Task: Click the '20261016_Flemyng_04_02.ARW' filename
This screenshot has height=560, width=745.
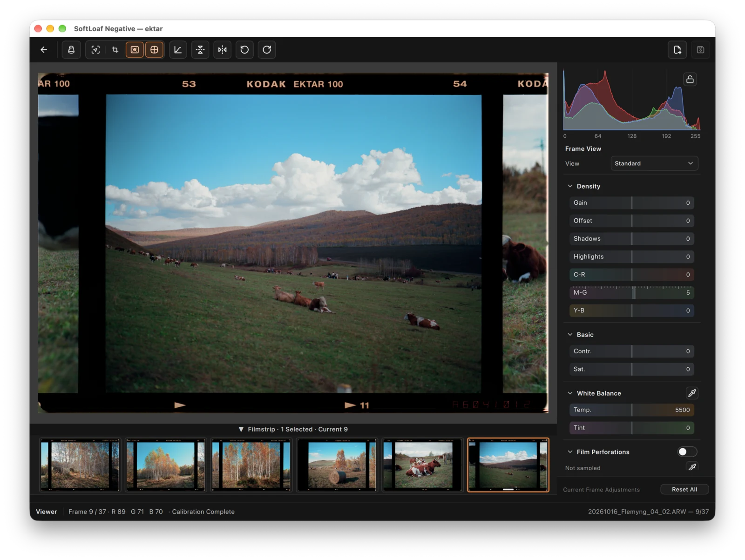Action: pos(637,512)
